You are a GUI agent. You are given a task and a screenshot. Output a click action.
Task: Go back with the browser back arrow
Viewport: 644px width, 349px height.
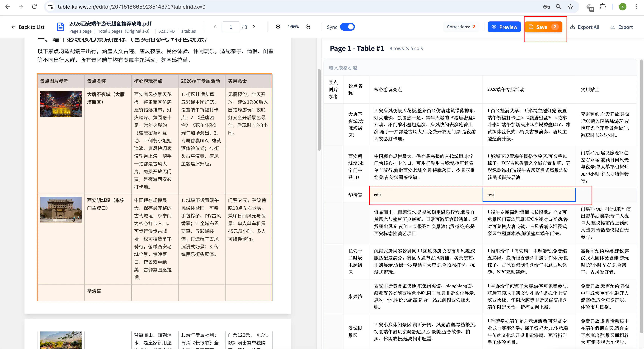(x=7, y=7)
